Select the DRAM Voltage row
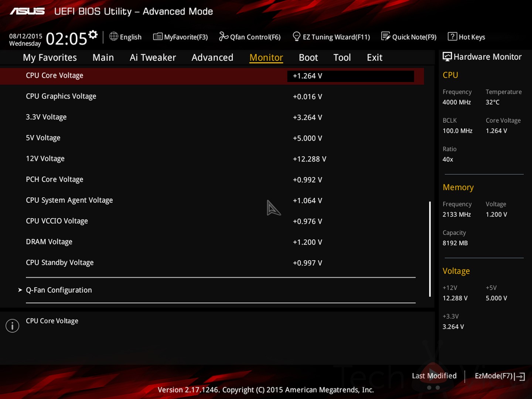This screenshot has height=399, width=532. 212,242
